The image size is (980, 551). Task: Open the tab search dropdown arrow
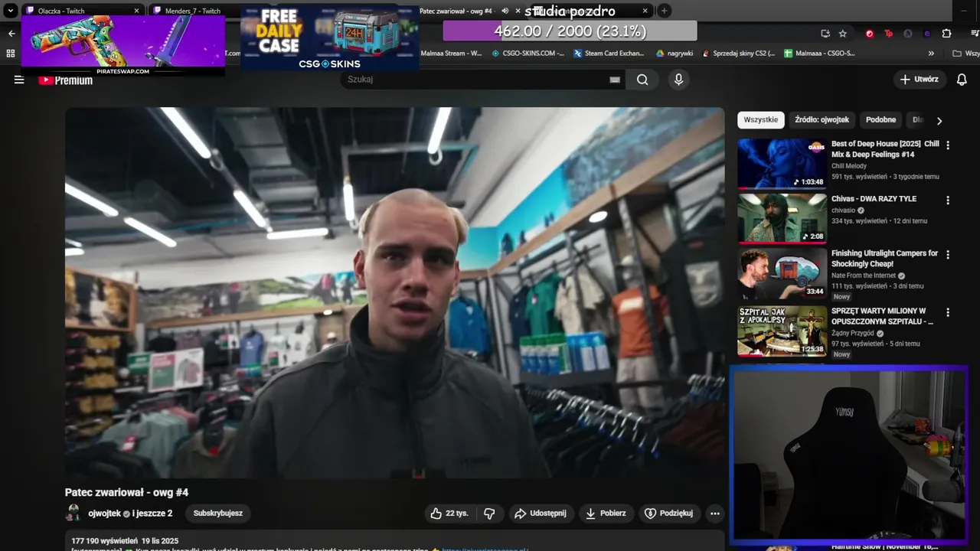(11, 11)
